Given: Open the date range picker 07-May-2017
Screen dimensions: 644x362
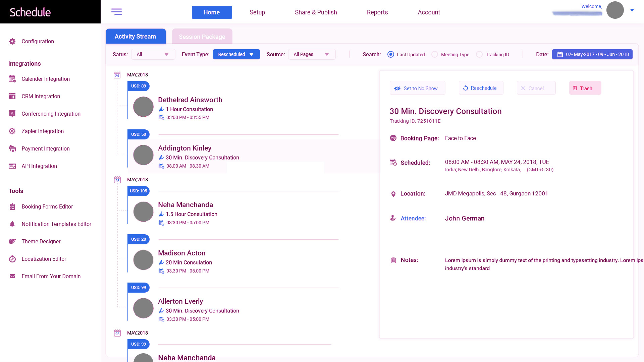Looking at the screenshot, I should click(x=592, y=54).
